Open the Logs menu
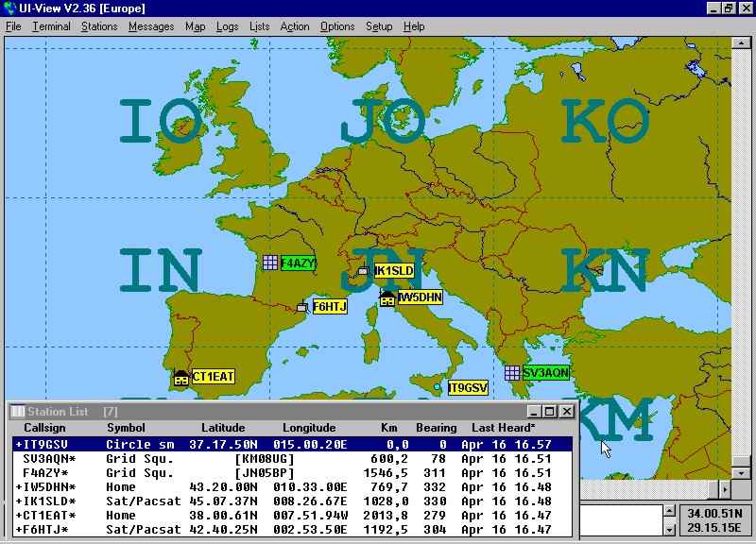This screenshot has height=544, width=756. pos(227,26)
